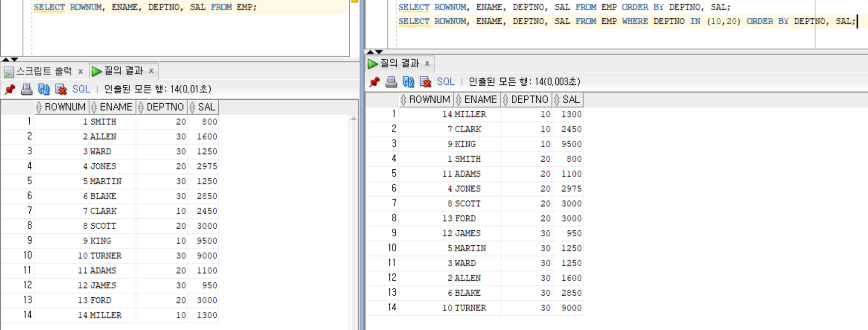The height and width of the screenshot is (330, 868).
Task: Print the results from the 0.01초 query toolbar
Action: (x=27, y=89)
